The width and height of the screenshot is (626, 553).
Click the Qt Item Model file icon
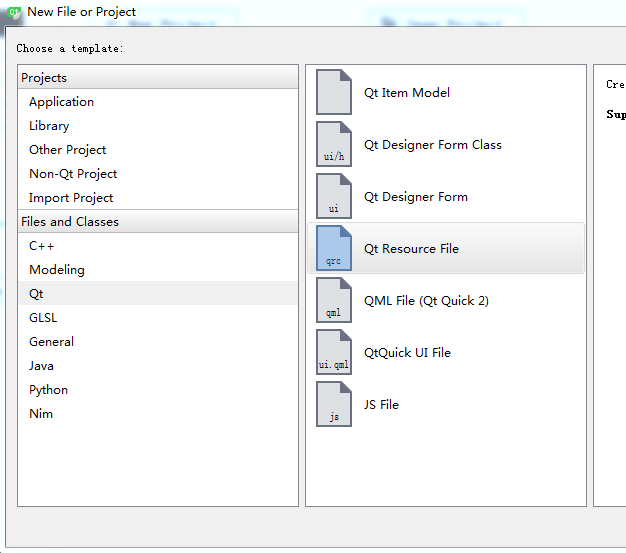click(x=334, y=92)
